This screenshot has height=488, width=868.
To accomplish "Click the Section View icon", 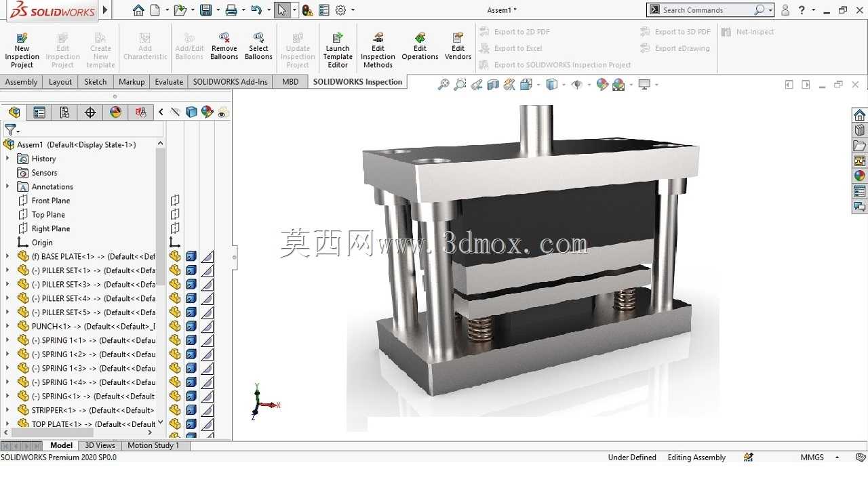I will pyautogui.click(x=493, y=85).
